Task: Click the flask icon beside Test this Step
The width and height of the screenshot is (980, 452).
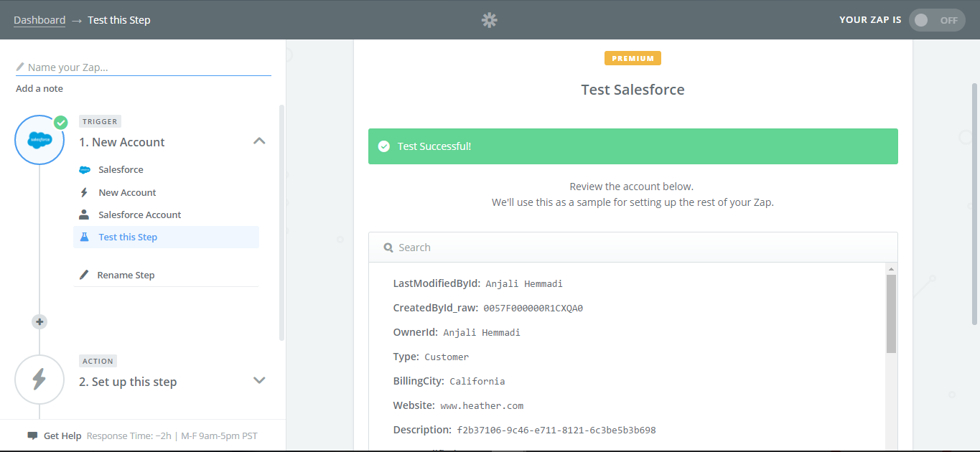Action: (x=84, y=237)
